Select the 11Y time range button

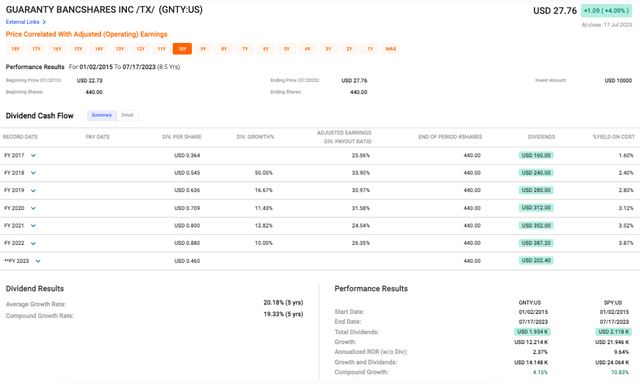point(162,49)
